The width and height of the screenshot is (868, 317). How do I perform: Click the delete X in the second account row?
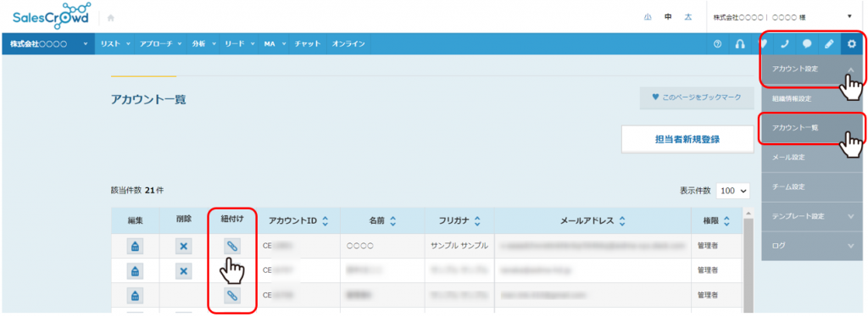coord(184,270)
